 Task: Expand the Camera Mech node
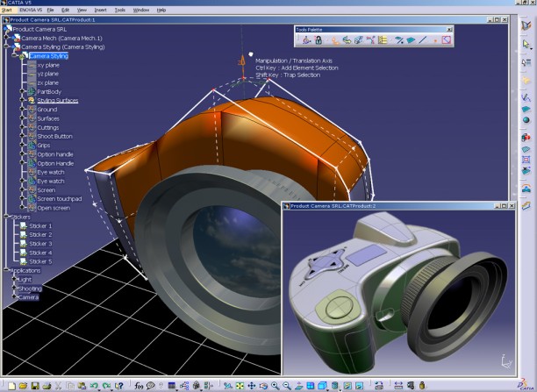(6, 37)
